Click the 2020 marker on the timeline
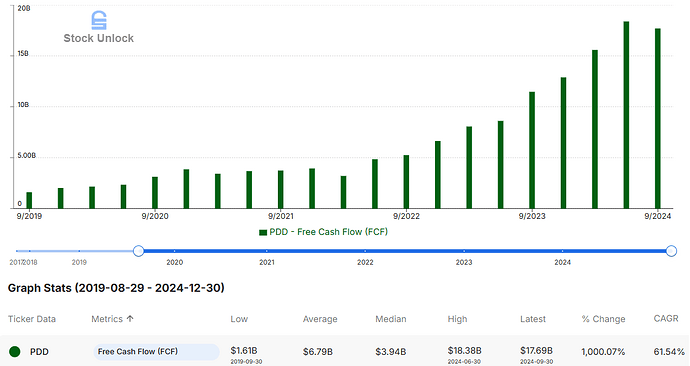 (x=175, y=262)
